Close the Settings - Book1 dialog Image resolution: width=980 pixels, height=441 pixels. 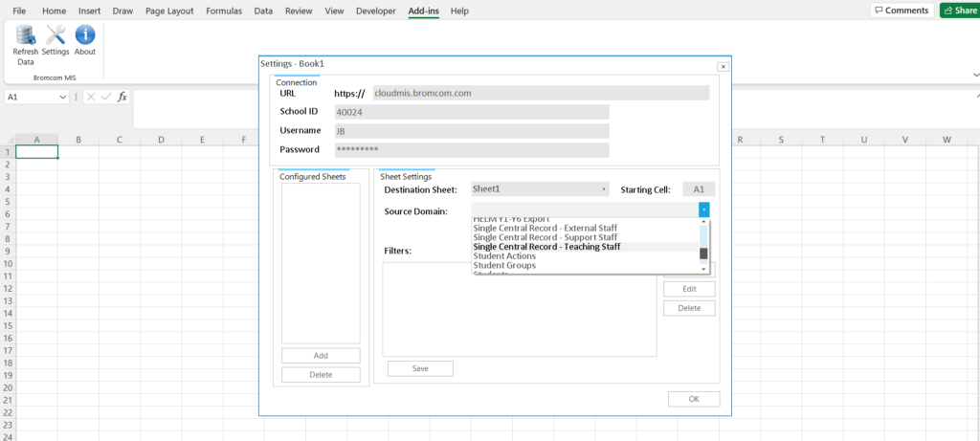coord(723,66)
